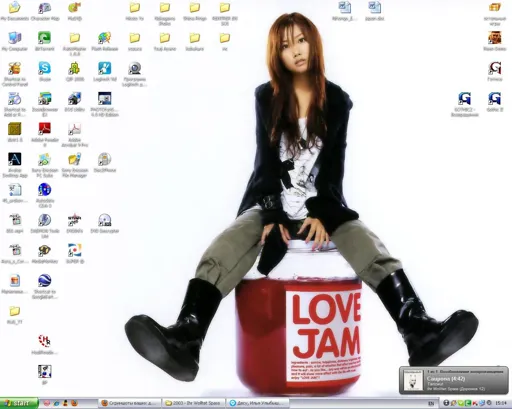Switch to the '2003 - Ihr Wolltet Spass' taskbar window
Image resolution: width=512 pixels, height=409 pixels.
194,403
